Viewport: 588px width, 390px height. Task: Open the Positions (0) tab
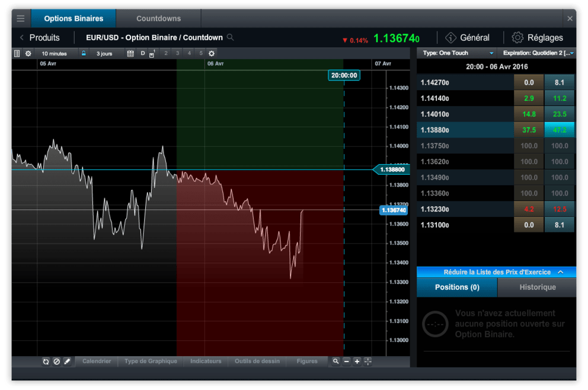pos(457,287)
